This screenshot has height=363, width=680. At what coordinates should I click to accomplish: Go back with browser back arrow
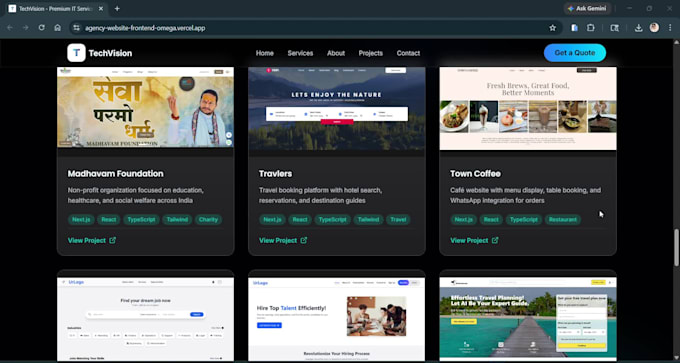point(10,28)
